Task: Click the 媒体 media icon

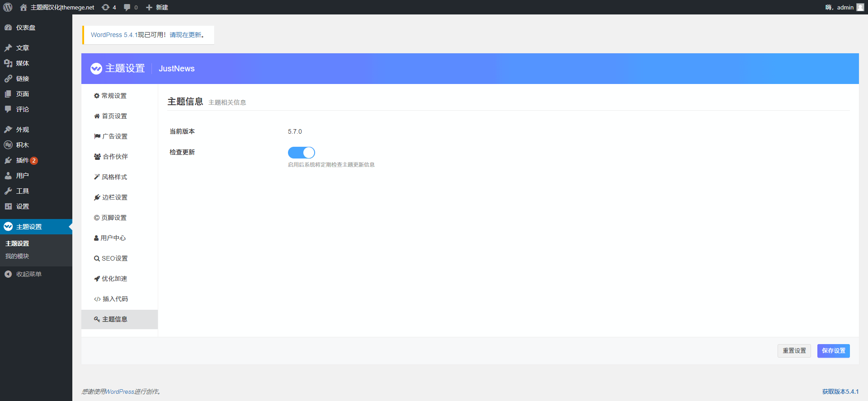Action: (x=8, y=63)
